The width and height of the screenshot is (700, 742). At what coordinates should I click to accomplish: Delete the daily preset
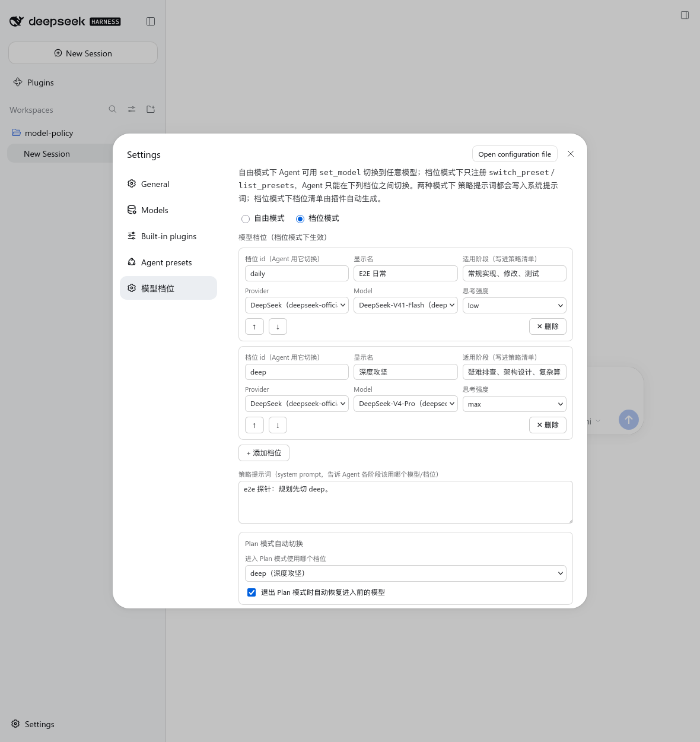tap(548, 326)
